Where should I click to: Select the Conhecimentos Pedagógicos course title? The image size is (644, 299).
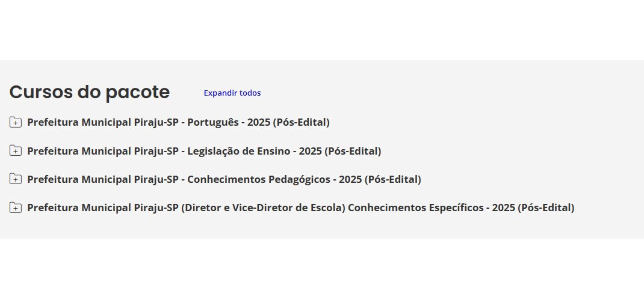(224, 179)
